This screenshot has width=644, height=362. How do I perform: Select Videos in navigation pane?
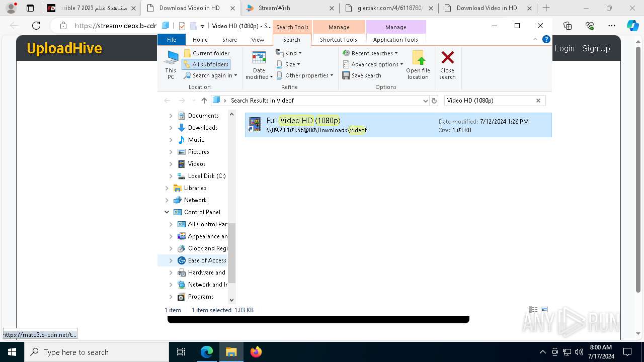coord(197,164)
